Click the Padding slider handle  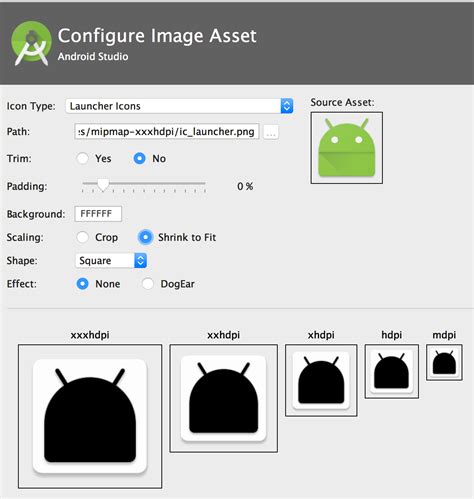[103, 185]
